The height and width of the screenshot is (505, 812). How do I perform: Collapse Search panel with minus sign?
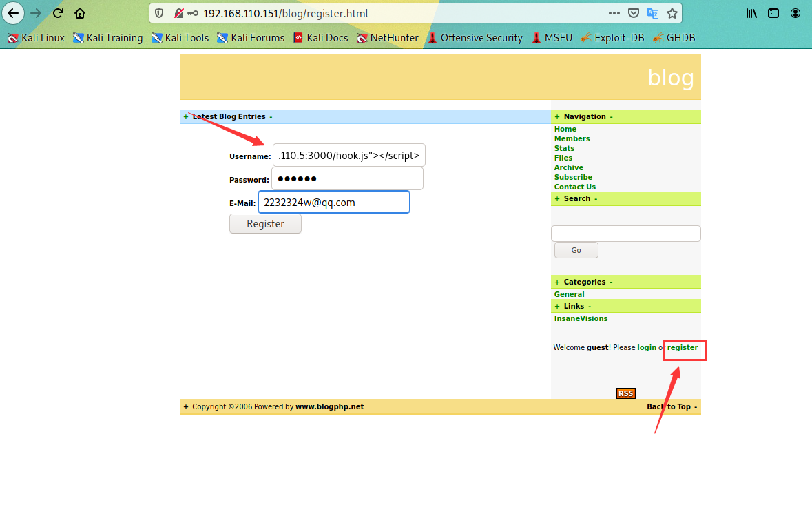(x=596, y=199)
